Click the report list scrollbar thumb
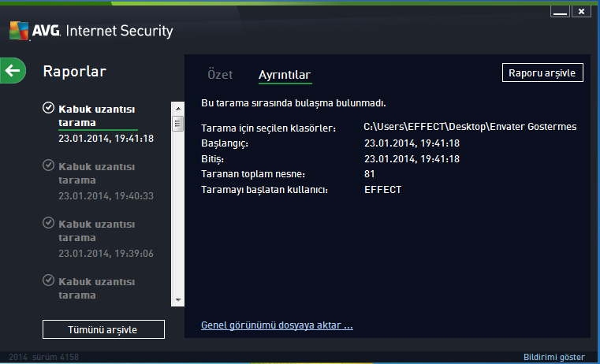 177,124
